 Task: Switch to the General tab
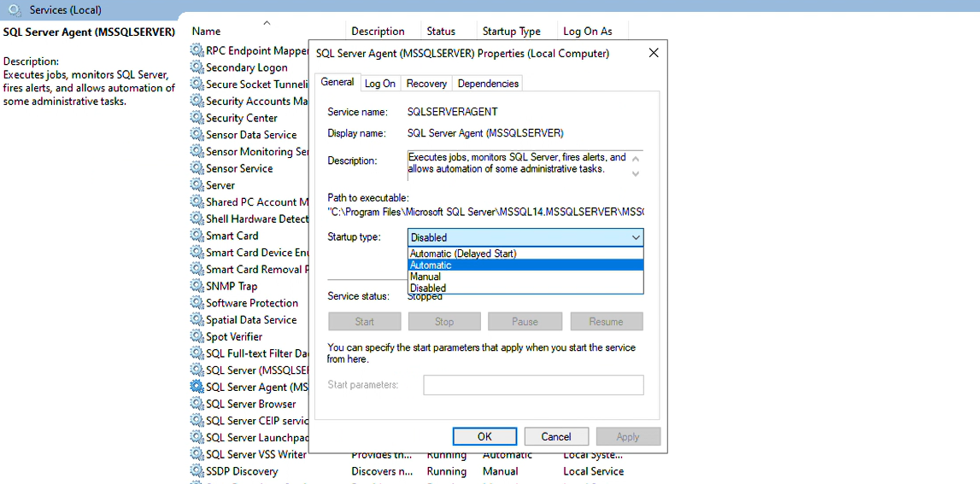click(337, 83)
